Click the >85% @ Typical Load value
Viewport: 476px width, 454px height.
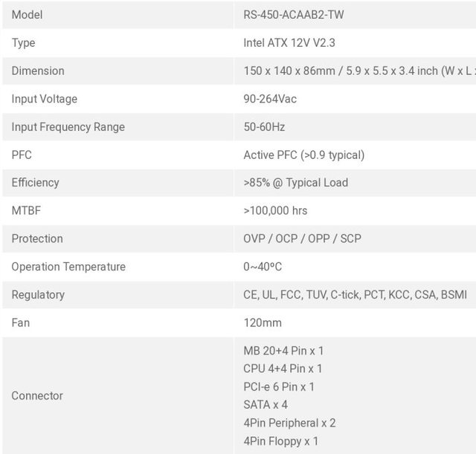pyautogui.click(x=295, y=183)
